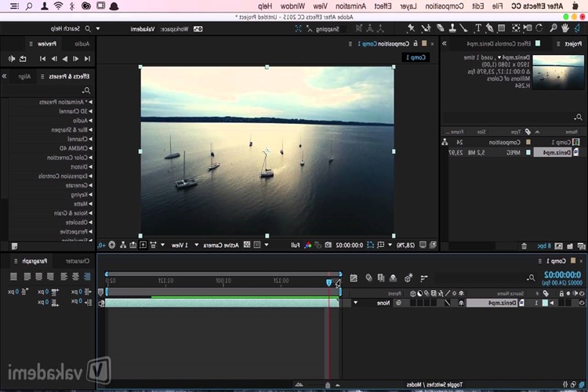
Task: Click the timeline zoom slider handle
Action: 328,385
